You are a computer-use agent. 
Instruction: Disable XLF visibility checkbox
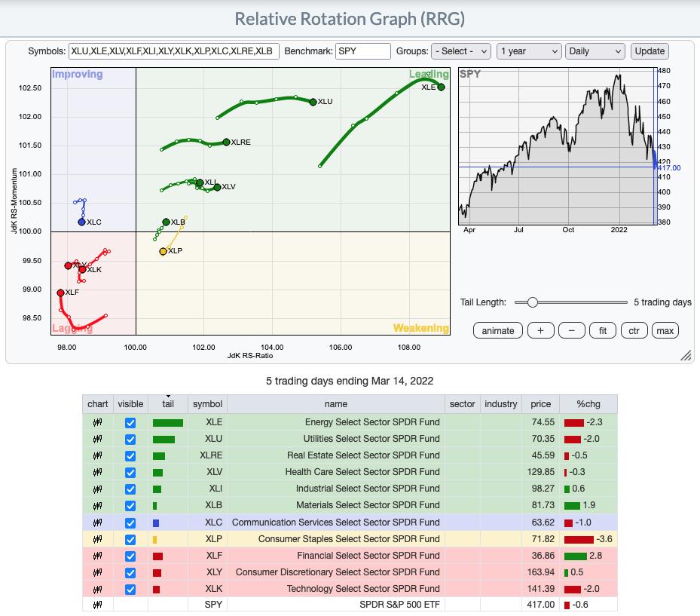click(130, 556)
